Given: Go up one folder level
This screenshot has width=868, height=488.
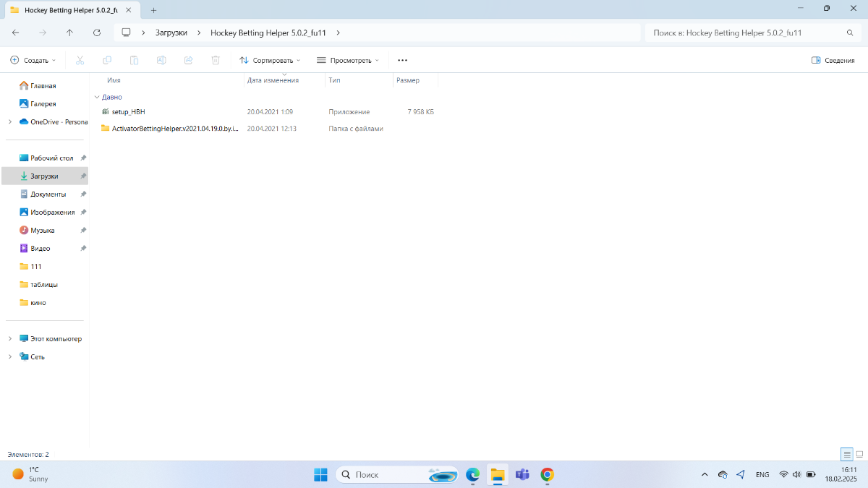Looking at the screenshot, I should 69,33.
